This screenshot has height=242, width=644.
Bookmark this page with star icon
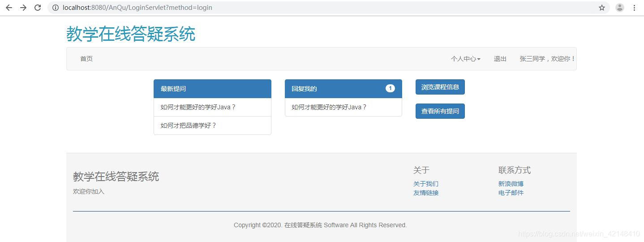[602, 8]
